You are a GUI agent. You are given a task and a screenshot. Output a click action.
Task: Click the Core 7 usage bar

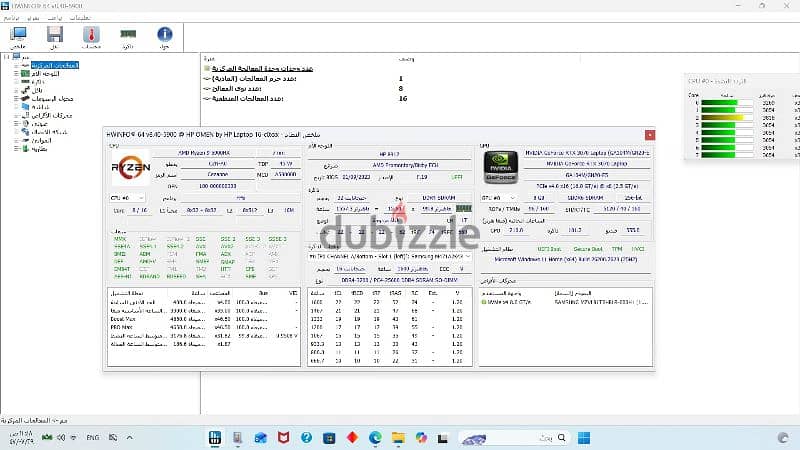727,155
